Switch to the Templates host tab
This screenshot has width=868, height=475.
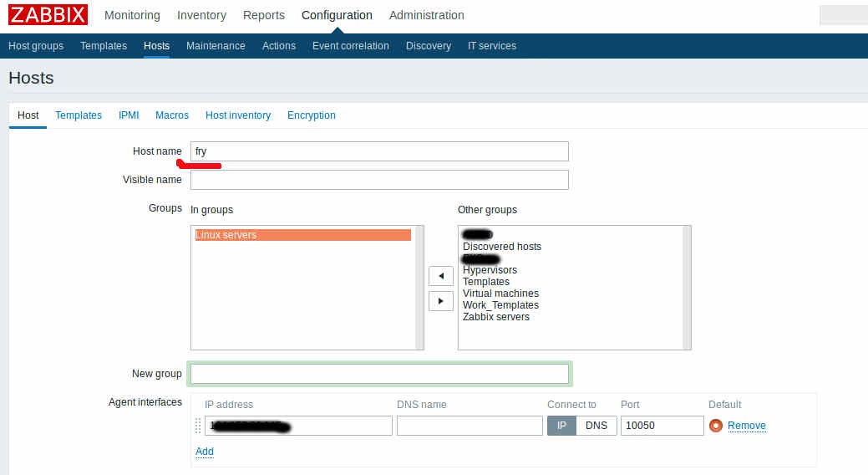[79, 115]
